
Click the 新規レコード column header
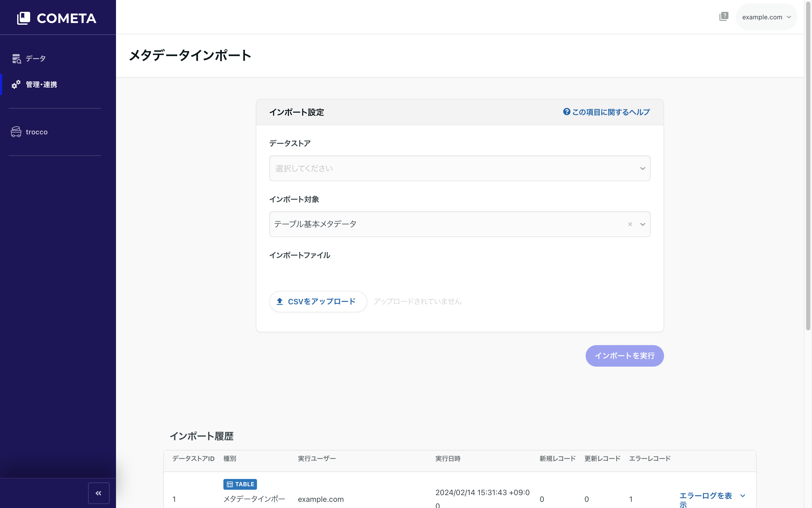point(557,459)
